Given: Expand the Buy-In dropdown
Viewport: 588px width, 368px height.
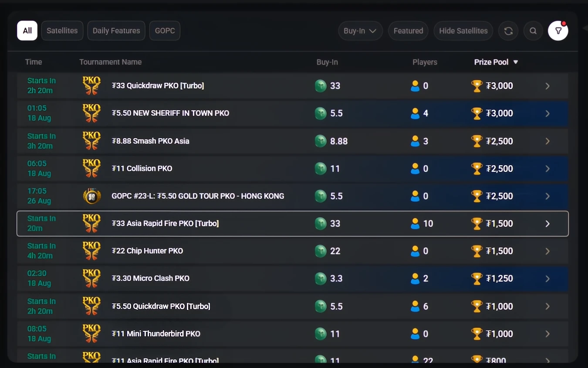Looking at the screenshot, I should (x=360, y=31).
